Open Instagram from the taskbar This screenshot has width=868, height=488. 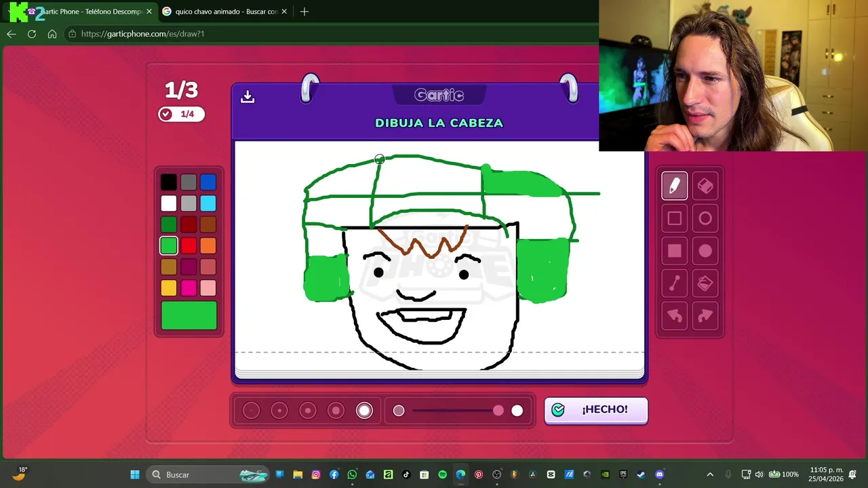(316, 474)
